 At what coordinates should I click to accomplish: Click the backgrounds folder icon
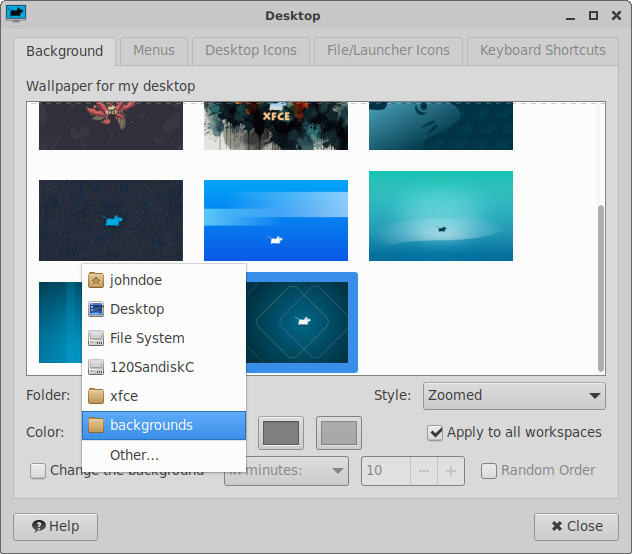[x=96, y=425]
